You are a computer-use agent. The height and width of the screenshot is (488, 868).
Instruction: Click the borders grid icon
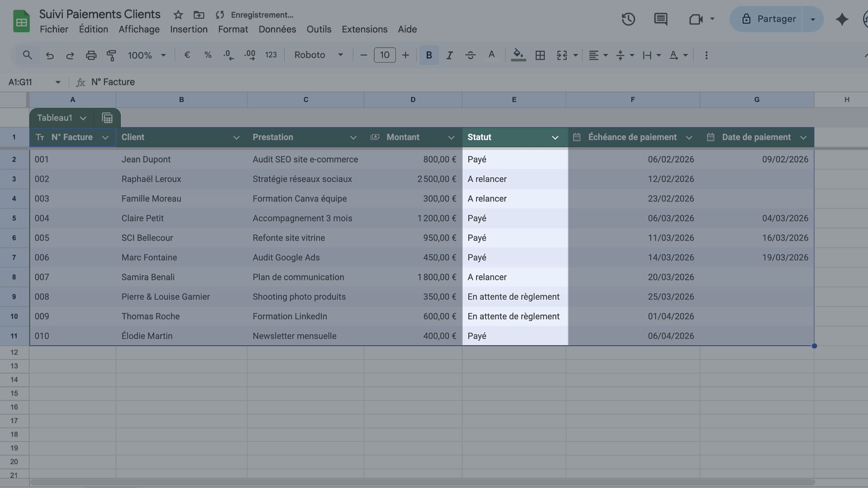(540, 55)
